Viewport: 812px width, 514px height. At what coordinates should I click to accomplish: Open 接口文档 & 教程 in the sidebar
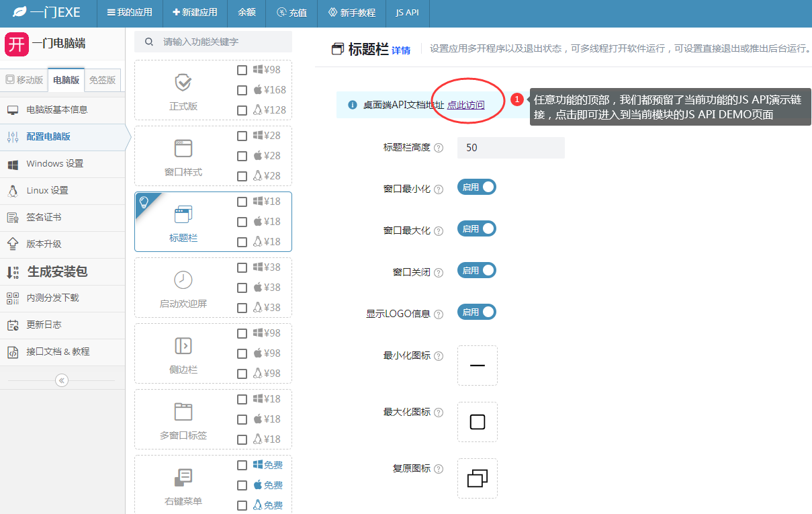62,351
